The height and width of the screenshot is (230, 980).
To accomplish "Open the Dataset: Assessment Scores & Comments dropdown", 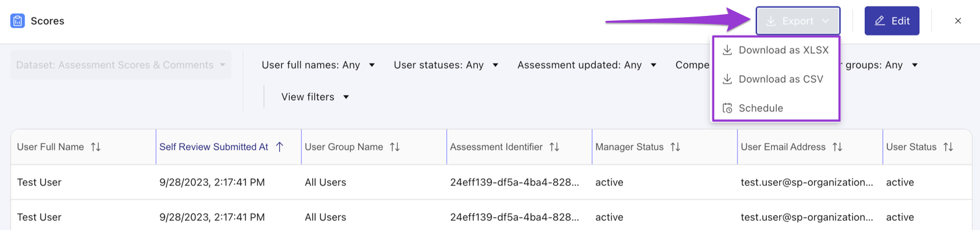I will [121, 65].
